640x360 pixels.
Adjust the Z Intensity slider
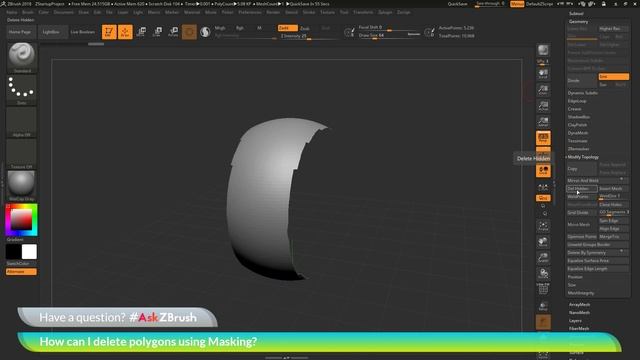[309, 36]
